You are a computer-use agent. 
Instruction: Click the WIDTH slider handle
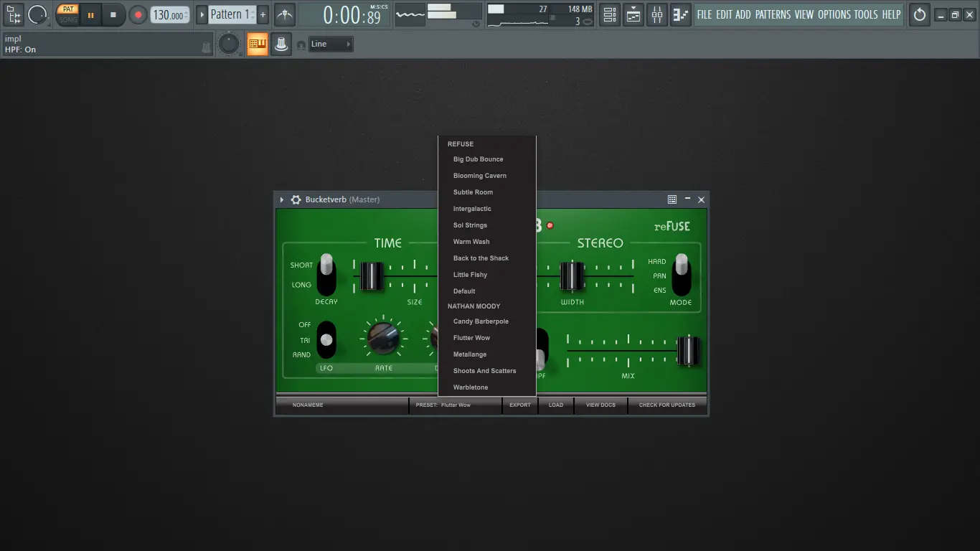[572, 276]
